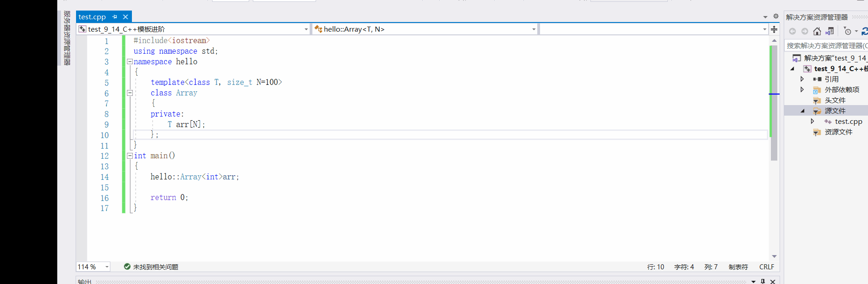The height and width of the screenshot is (284, 868).
Task: Click the sync/refresh icon in Solution Explorer
Action: [x=864, y=31]
